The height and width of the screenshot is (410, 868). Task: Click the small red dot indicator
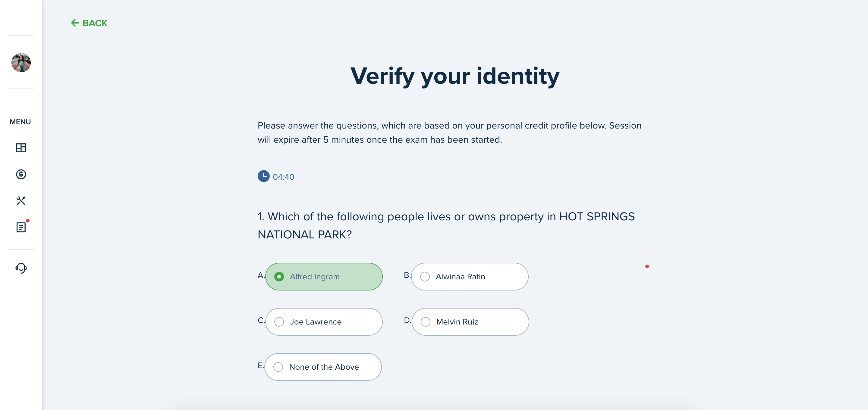(x=647, y=267)
